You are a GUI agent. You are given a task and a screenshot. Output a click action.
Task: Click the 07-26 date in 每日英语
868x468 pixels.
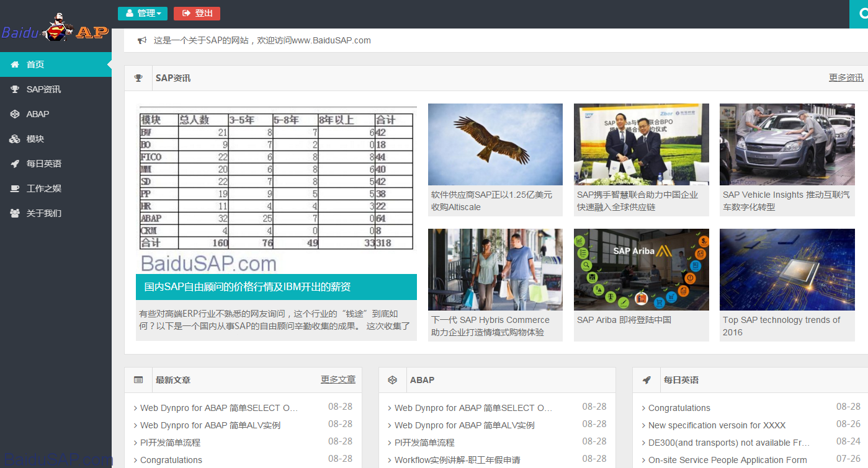coord(848,459)
